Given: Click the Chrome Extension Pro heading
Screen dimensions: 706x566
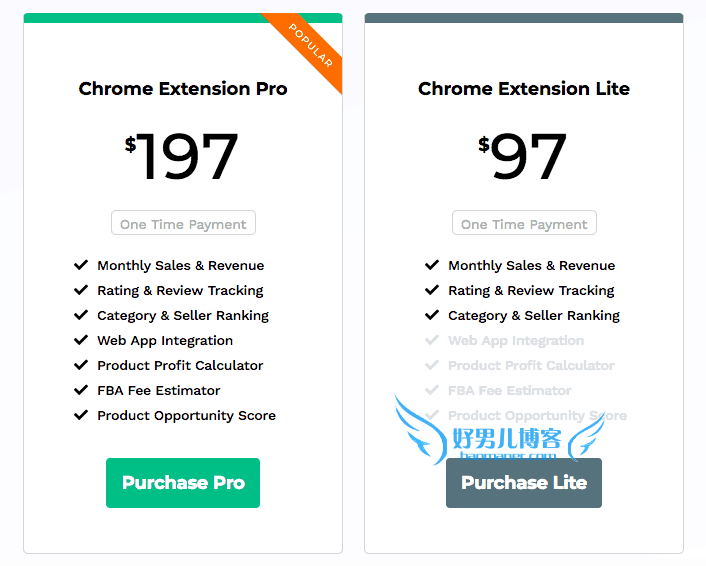Looking at the screenshot, I should 183,89.
